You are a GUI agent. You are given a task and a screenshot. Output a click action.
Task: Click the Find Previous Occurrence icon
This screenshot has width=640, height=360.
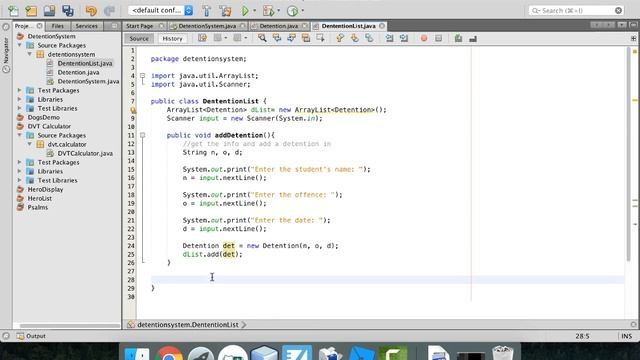point(277,38)
